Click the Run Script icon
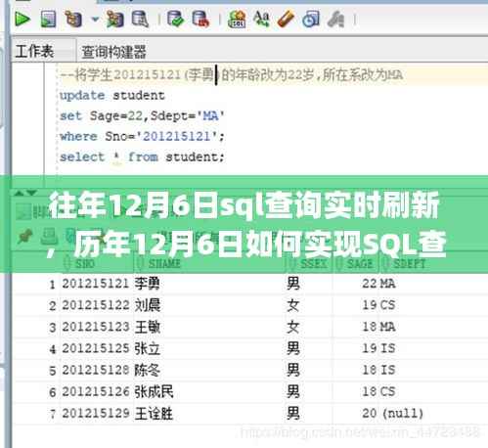Screen dimensions: 488x448 48,20
